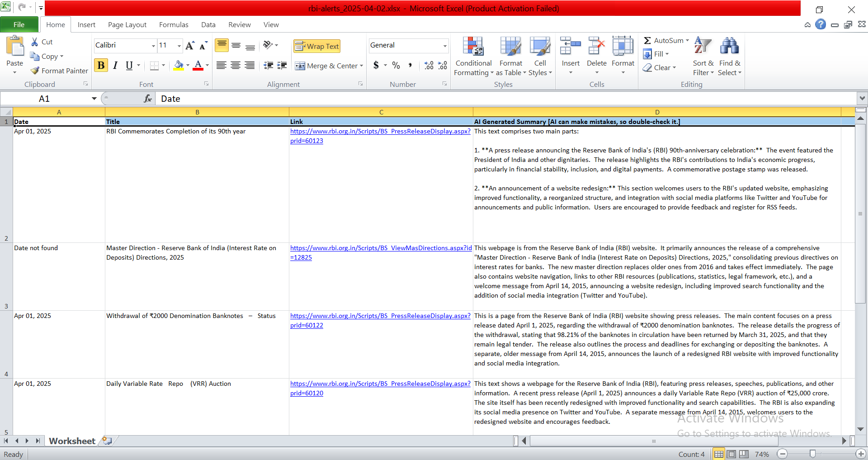Open the font size dropdown
This screenshot has height=460, width=868.
tap(179, 45)
